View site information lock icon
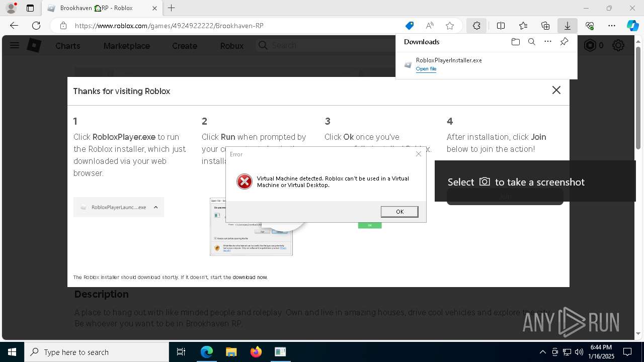The height and width of the screenshot is (362, 644). coord(63,26)
